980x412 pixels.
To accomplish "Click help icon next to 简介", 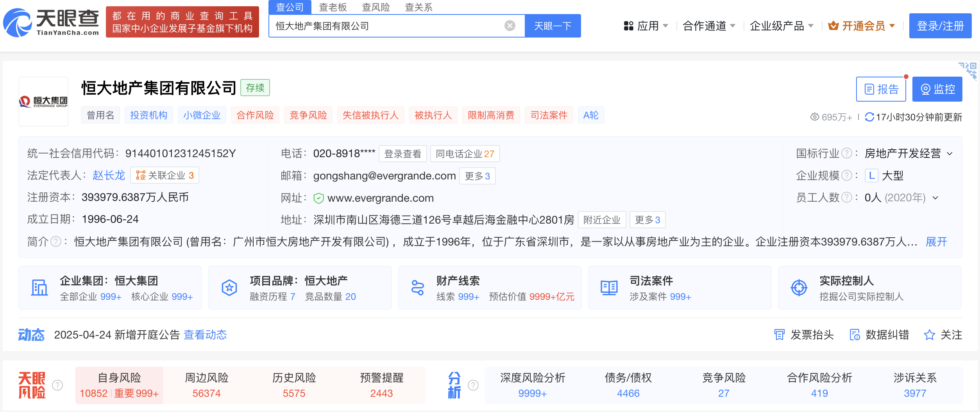I will click(x=56, y=242).
